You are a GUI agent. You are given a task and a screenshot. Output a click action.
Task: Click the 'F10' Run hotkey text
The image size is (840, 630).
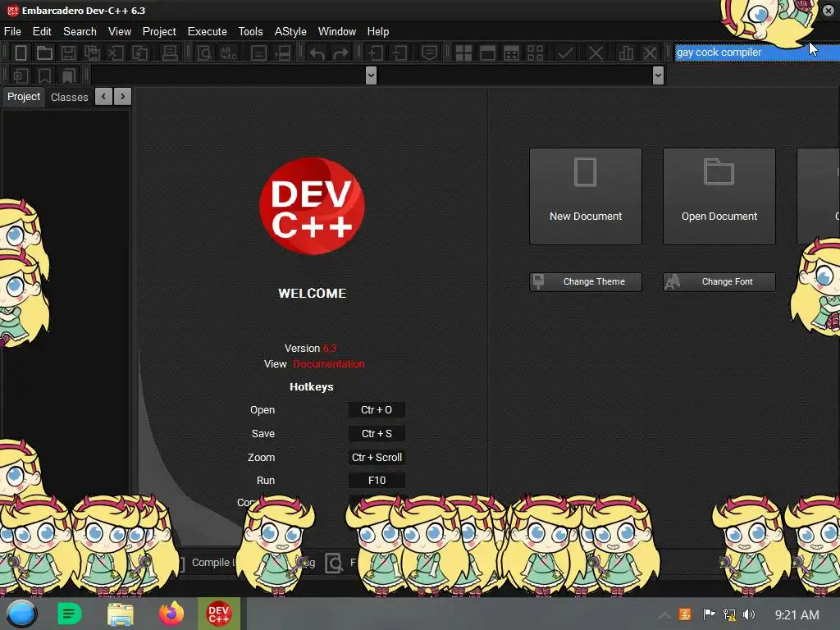[377, 481]
